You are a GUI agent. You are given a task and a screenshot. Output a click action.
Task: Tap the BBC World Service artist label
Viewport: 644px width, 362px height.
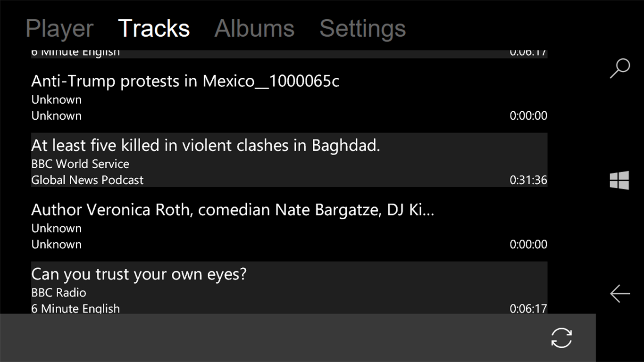tap(80, 164)
